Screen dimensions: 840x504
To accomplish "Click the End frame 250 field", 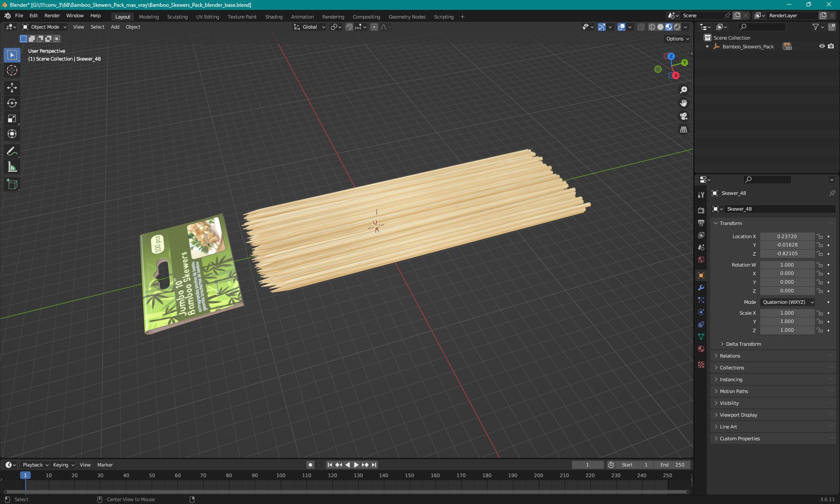I will tap(672, 465).
